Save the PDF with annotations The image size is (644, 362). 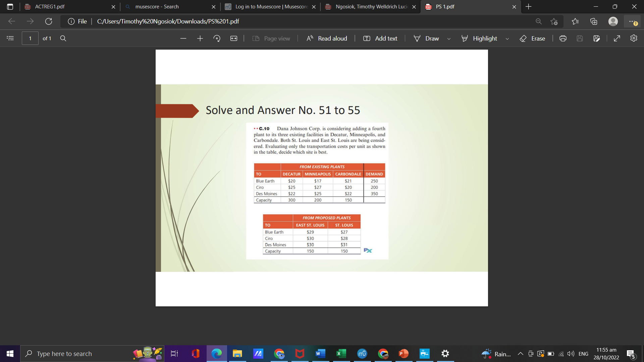tap(597, 38)
